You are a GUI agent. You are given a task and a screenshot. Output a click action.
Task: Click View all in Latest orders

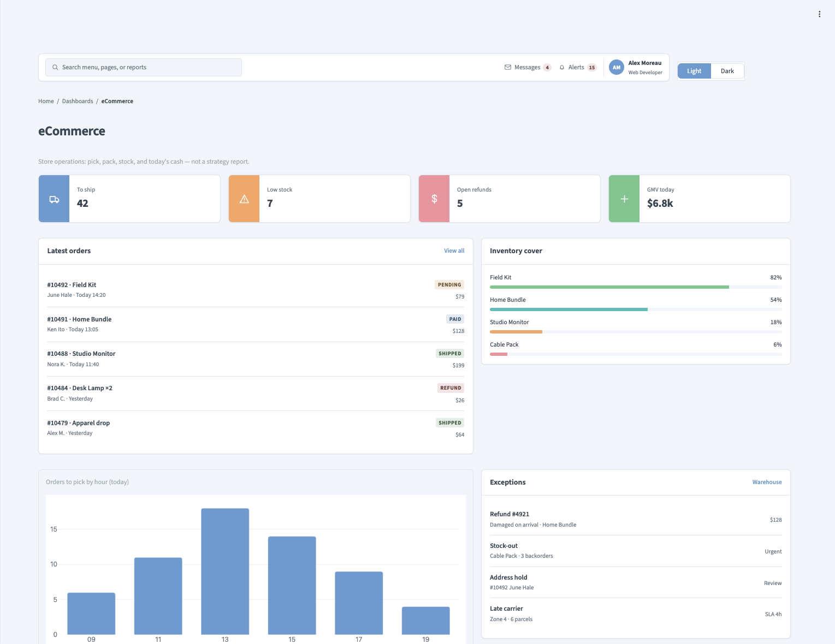tap(454, 251)
